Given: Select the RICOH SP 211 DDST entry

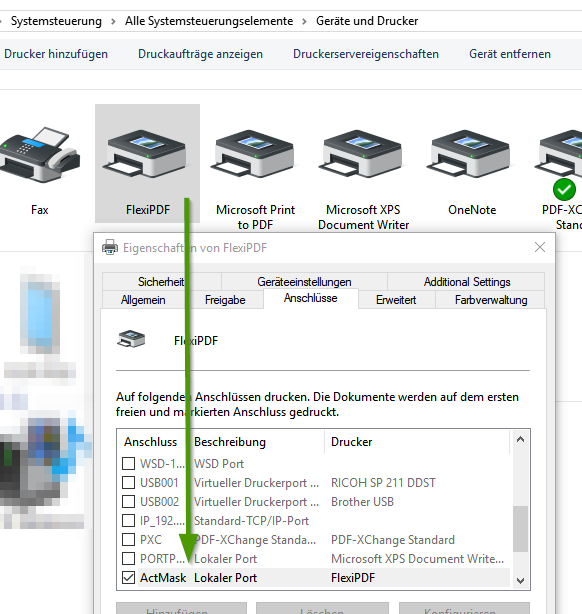Looking at the screenshot, I should click(x=383, y=482).
